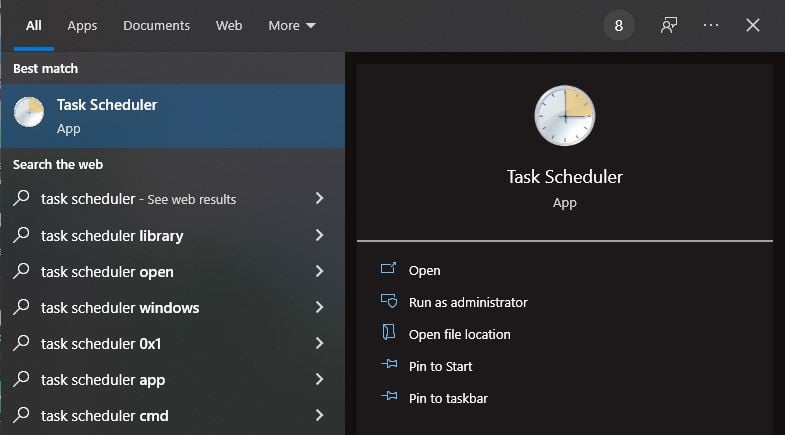
Task: Open the More dropdown filter
Action: [x=292, y=26]
